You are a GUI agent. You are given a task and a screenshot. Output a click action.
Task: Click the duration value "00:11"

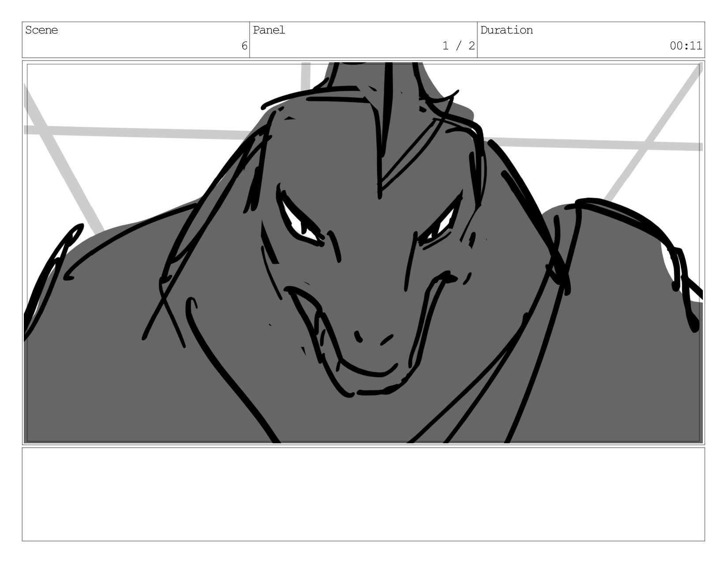coord(686,46)
